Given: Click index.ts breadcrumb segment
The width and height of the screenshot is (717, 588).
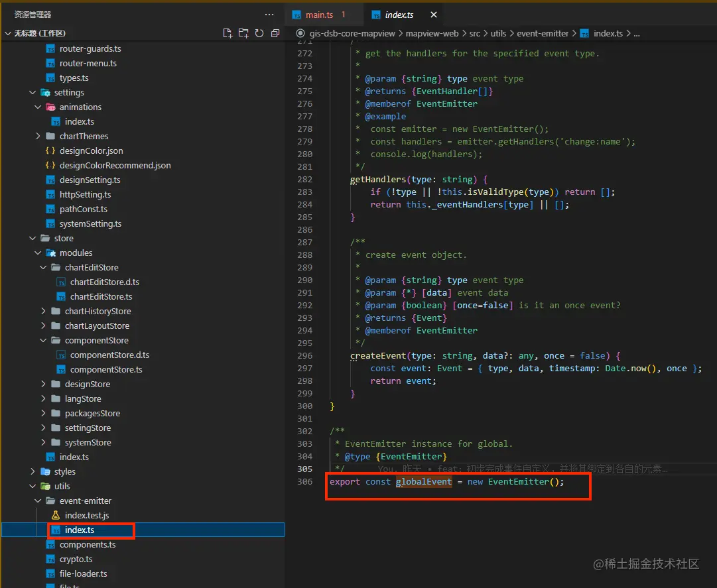Looking at the screenshot, I should click(608, 33).
